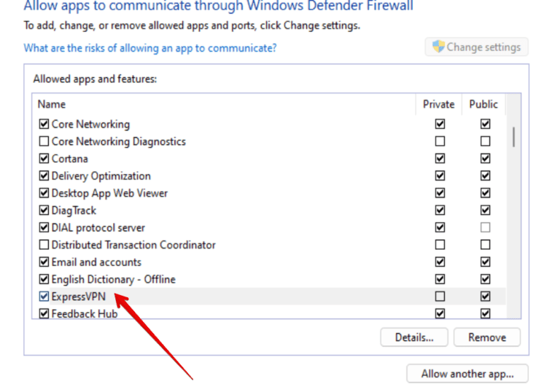Click the Private column header

439,104
